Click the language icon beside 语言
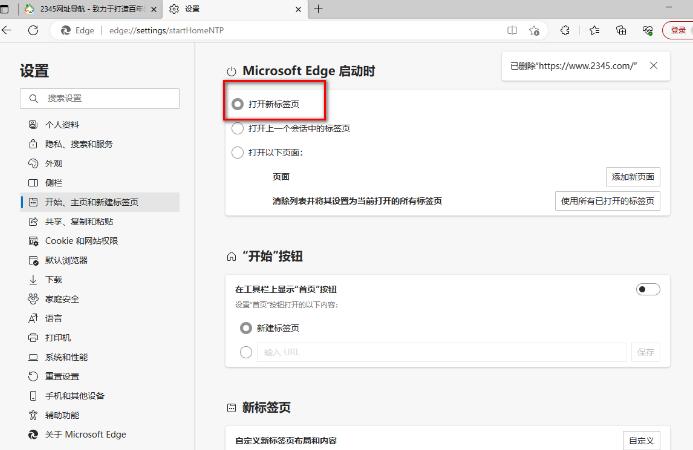The height and width of the screenshot is (450, 693). [33, 318]
